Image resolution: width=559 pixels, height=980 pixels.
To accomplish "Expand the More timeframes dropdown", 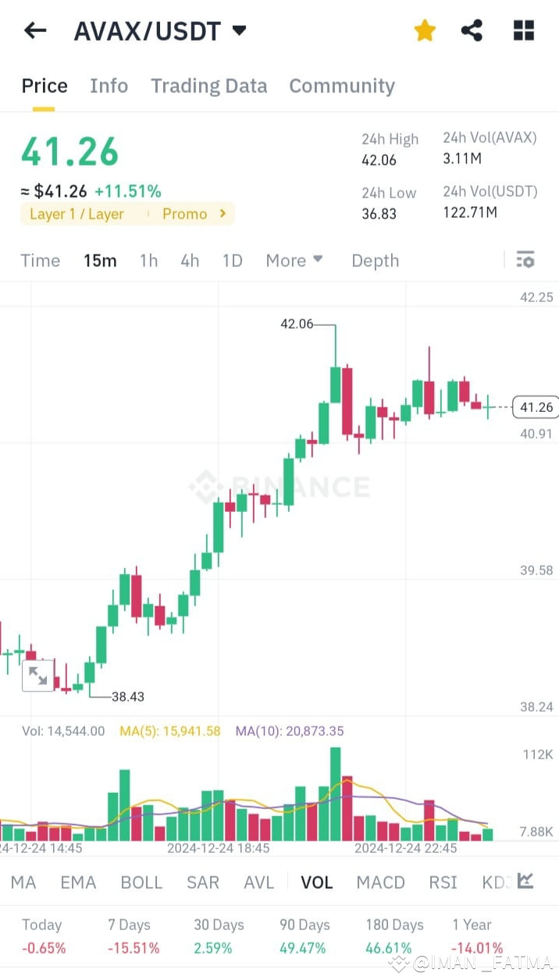I will 294,260.
